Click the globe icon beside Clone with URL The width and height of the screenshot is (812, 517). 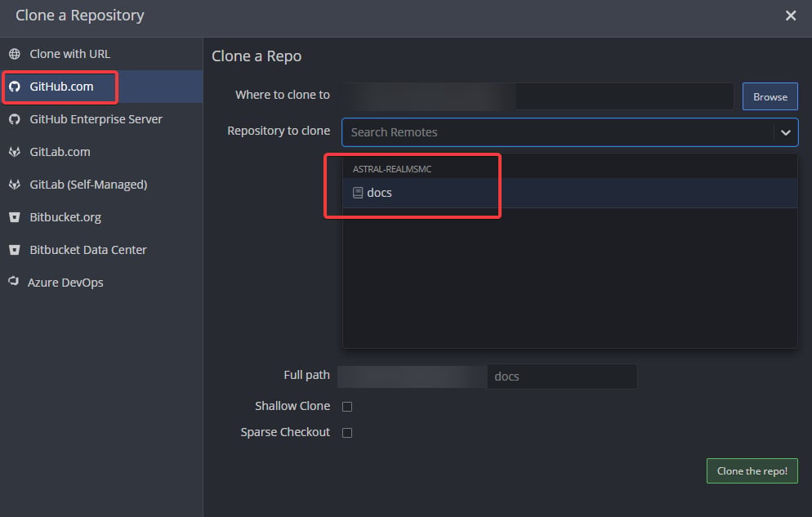point(15,54)
